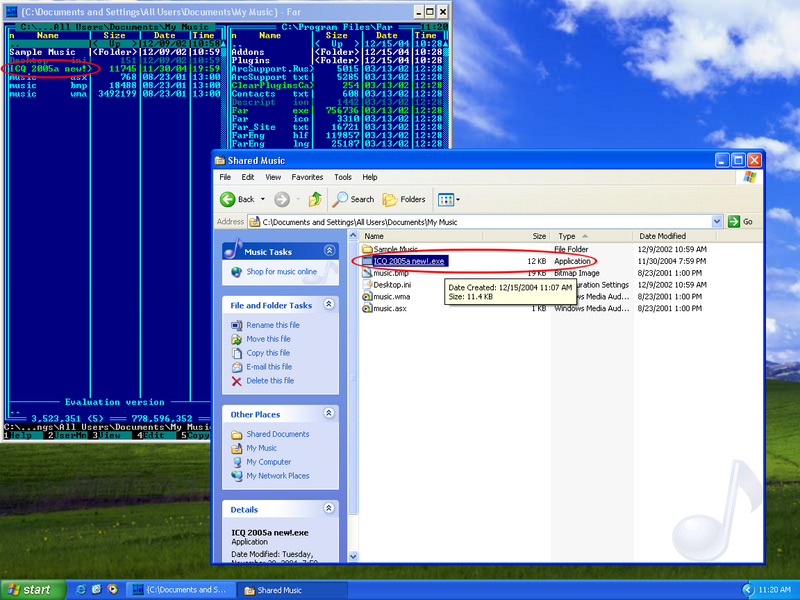
Task: Click the Rename this file icon
Action: (x=236, y=325)
